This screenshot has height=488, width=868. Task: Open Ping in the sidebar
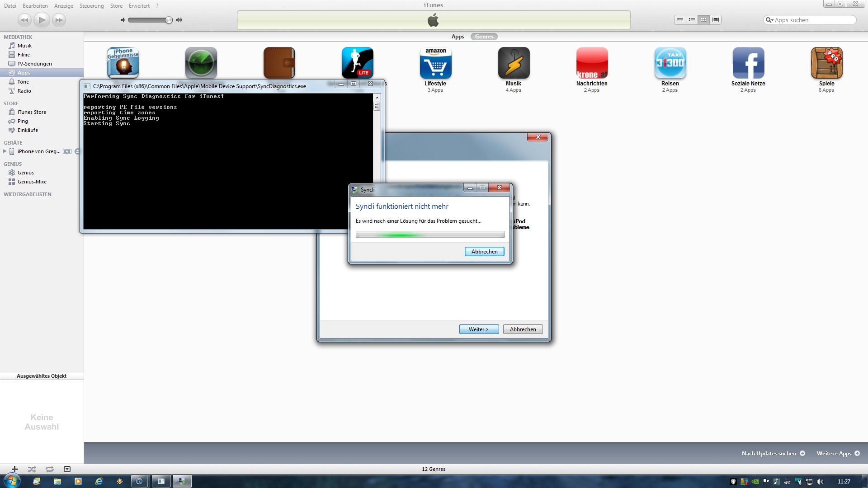click(42, 121)
